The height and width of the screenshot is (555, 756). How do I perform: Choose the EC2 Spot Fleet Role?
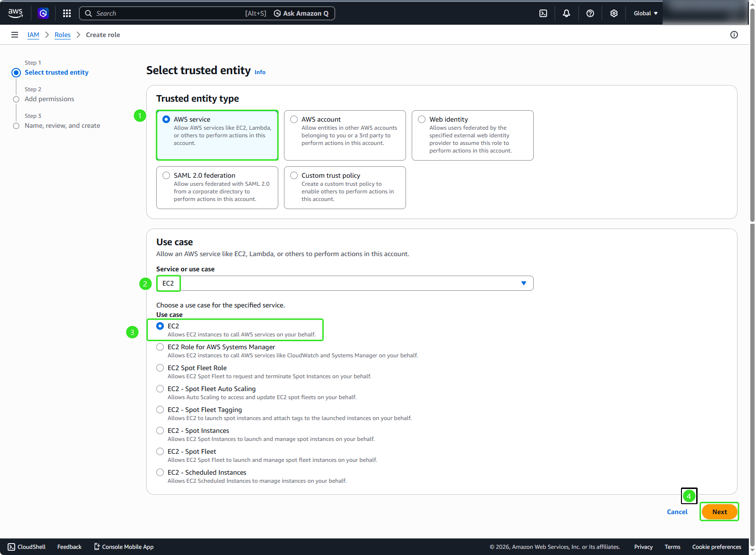[160, 368]
